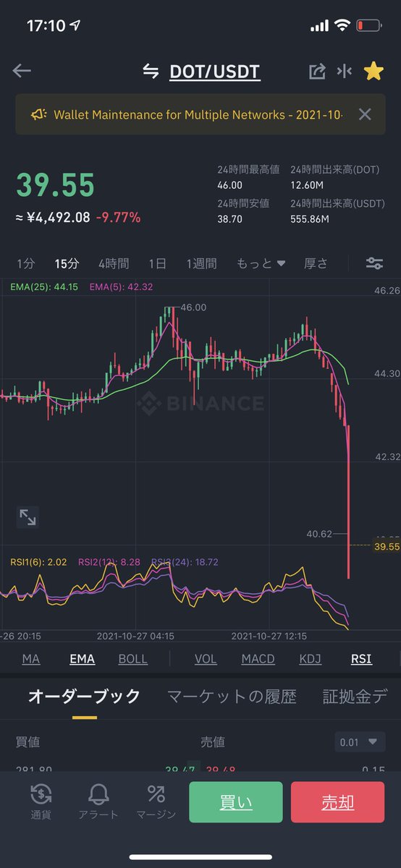This screenshot has height=868, width=401.
Task: Enable the BOLL indicator
Action: click(x=133, y=659)
